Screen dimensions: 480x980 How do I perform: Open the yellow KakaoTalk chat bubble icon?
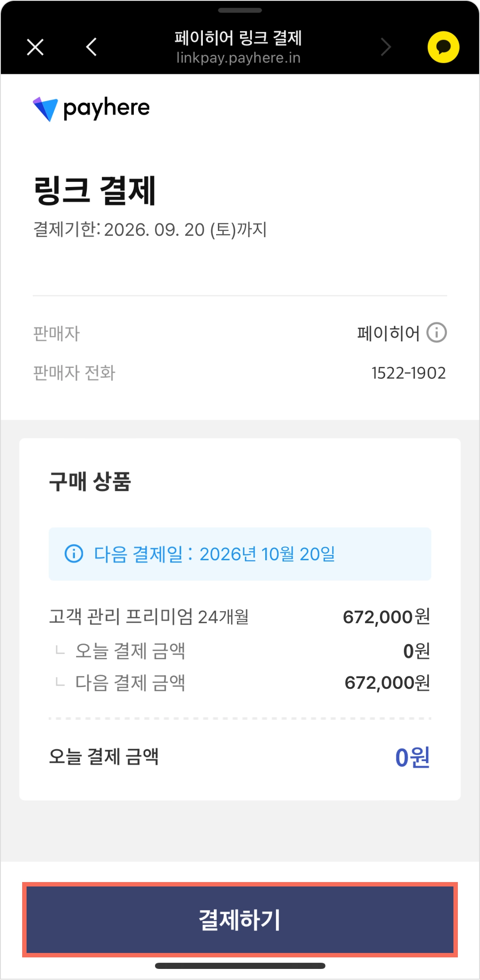443,47
